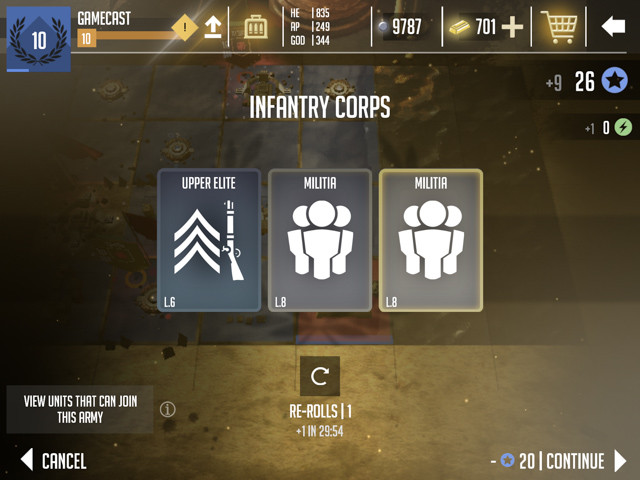Select the Upper Elite card
The image size is (640, 480).
click(209, 240)
